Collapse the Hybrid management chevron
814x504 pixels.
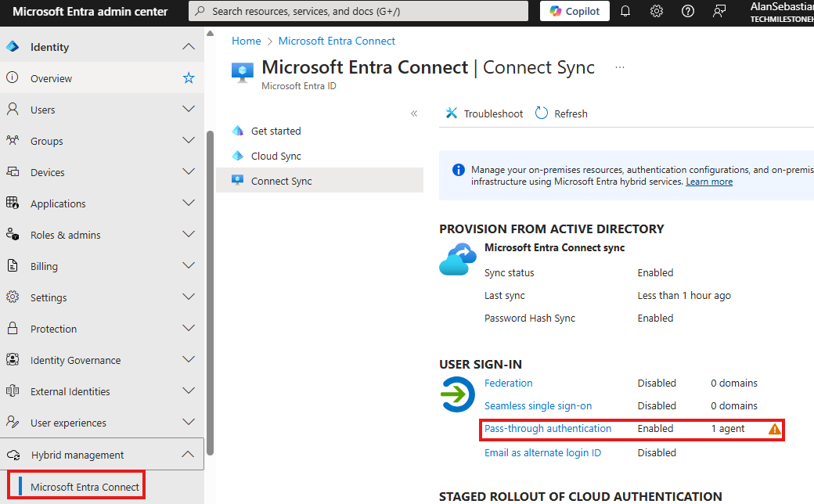click(188, 454)
